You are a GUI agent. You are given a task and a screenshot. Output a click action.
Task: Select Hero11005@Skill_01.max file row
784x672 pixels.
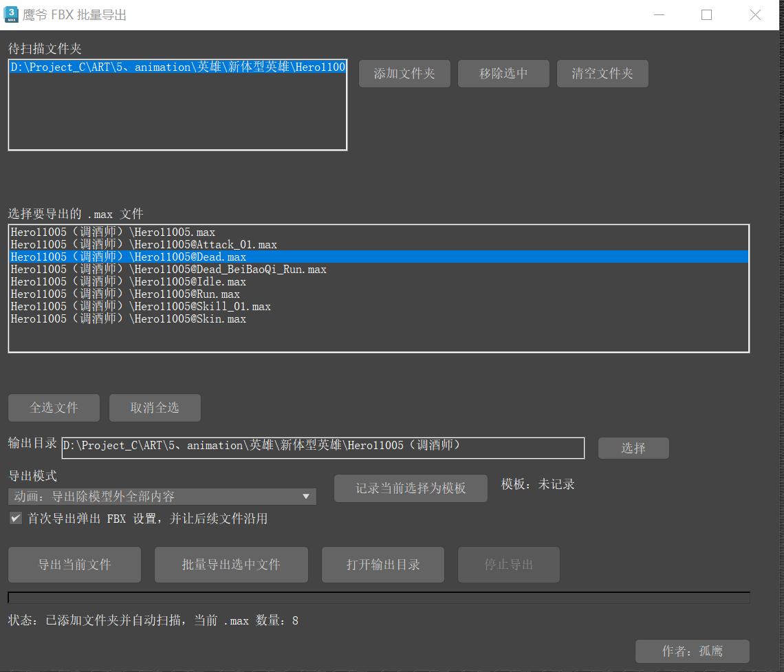(378, 307)
